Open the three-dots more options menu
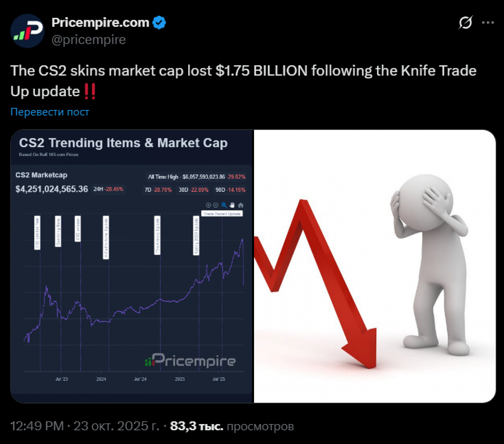The height and width of the screenshot is (444, 504). tap(488, 23)
